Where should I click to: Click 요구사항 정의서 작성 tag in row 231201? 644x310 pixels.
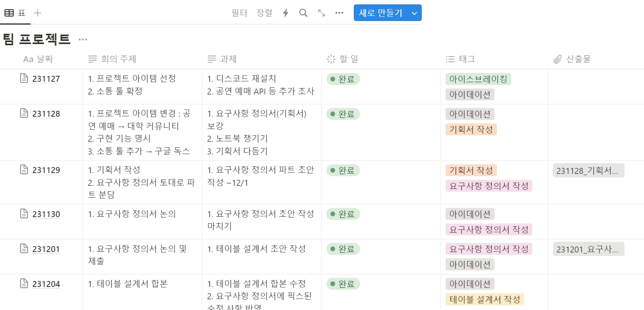click(489, 249)
